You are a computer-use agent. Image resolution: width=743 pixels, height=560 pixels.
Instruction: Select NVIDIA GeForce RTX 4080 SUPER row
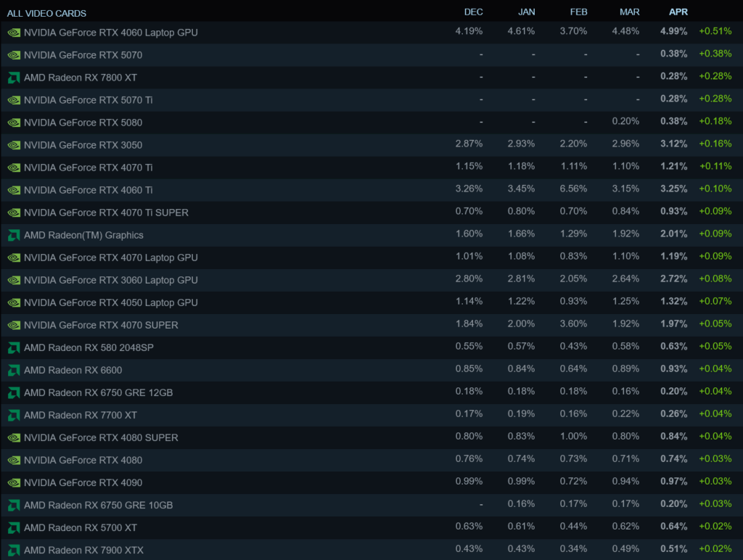[101, 437]
